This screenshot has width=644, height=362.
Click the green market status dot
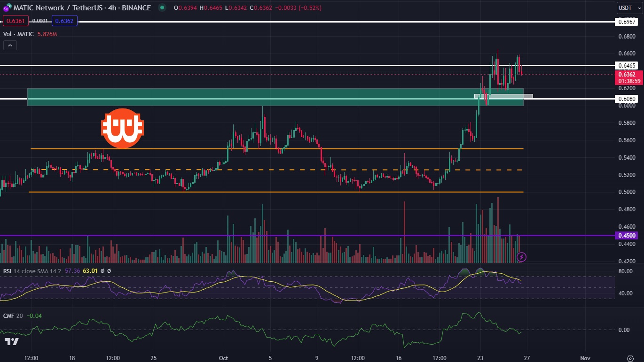(x=162, y=8)
